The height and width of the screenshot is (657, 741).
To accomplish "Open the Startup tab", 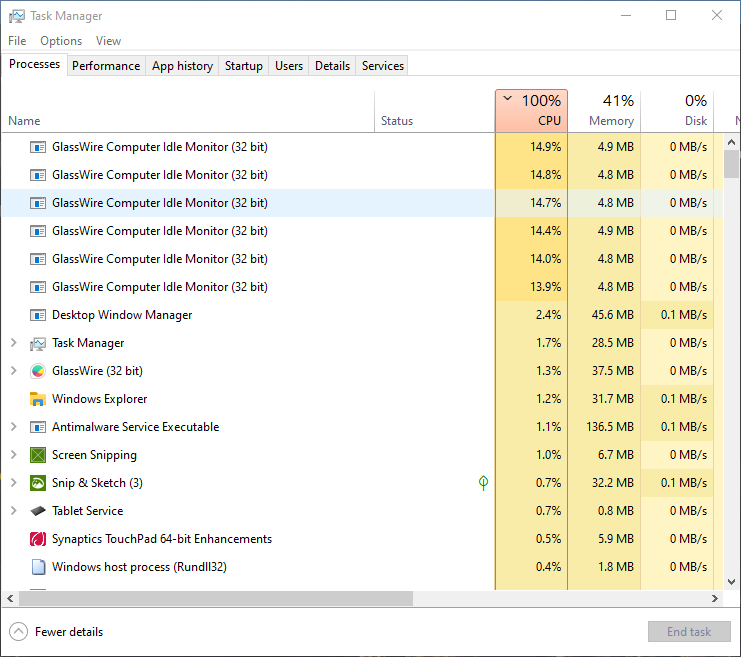I will tap(244, 66).
